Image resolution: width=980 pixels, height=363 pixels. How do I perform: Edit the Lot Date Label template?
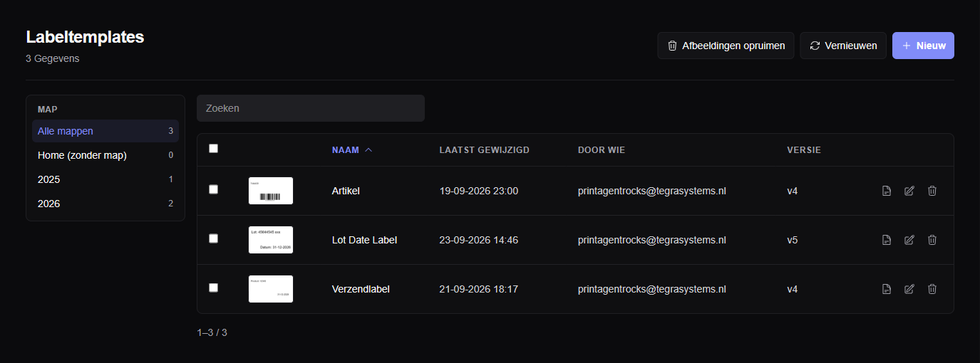[x=909, y=240]
